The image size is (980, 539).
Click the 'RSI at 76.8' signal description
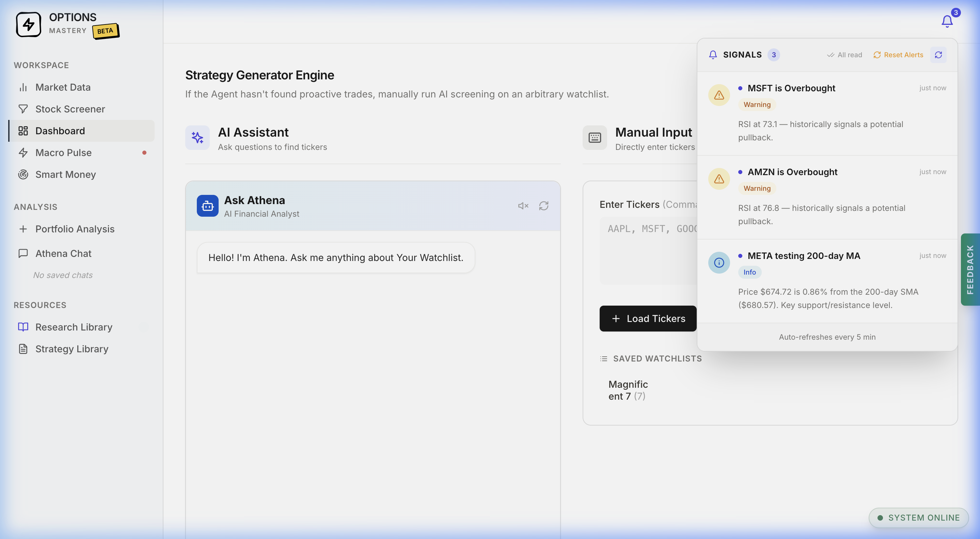[x=821, y=215]
